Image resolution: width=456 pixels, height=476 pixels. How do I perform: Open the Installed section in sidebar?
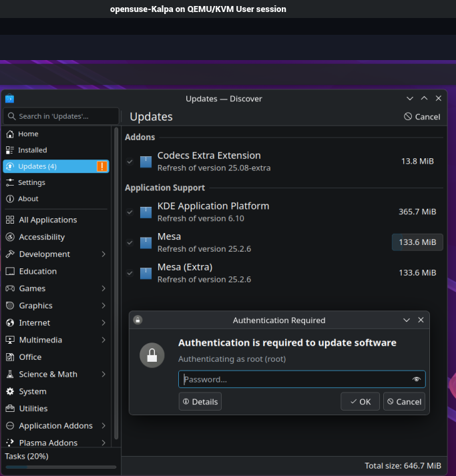click(x=32, y=150)
